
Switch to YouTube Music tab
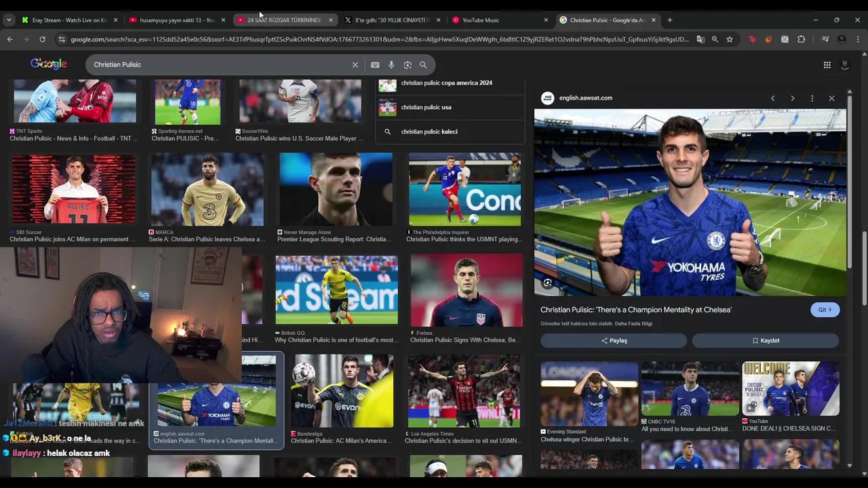point(498,20)
